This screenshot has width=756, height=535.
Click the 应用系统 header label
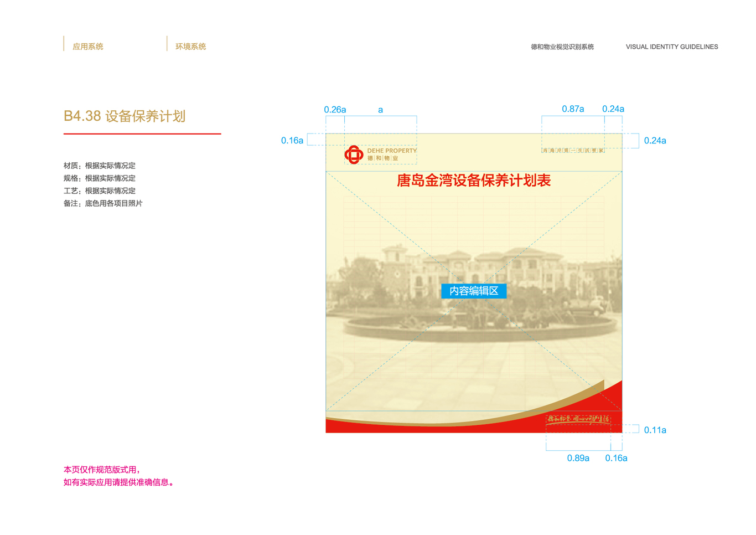point(88,47)
